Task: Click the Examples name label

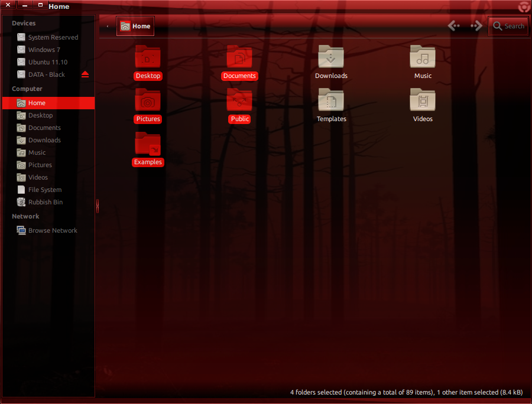Action: pyautogui.click(x=148, y=162)
